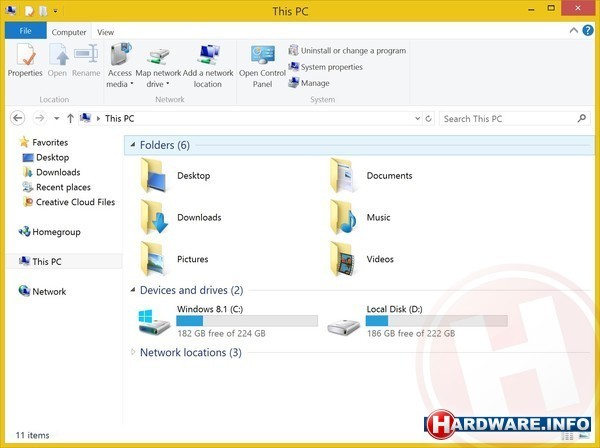
Task: Click Devices and drives (2) header label
Action: [x=191, y=290]
